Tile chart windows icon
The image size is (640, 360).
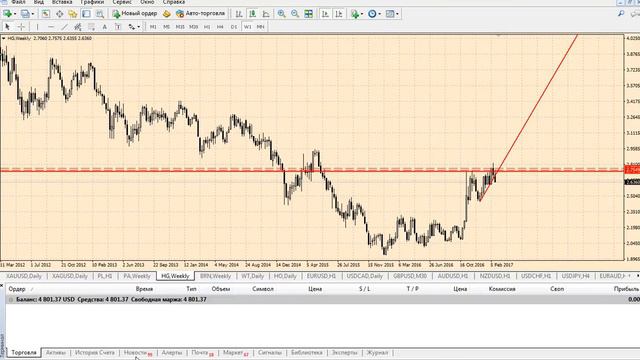(309, 14)
